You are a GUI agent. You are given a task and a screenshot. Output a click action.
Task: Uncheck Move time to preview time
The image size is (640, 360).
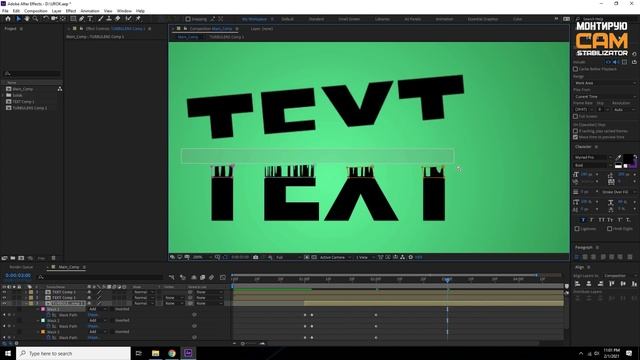point(576,137)
